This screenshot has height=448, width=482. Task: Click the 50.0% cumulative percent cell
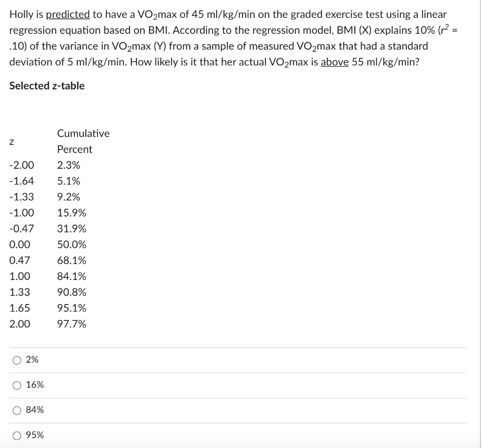72,245
